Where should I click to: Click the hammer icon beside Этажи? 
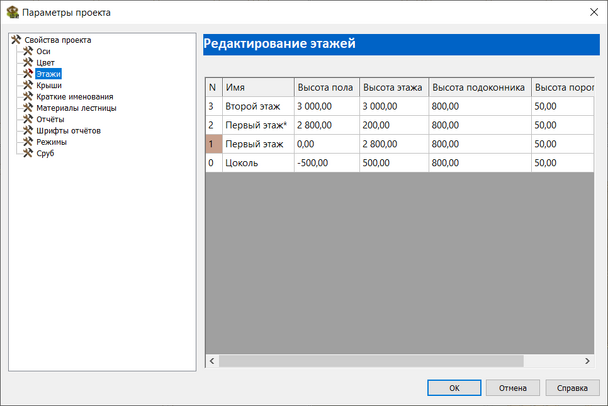(28, 74)
